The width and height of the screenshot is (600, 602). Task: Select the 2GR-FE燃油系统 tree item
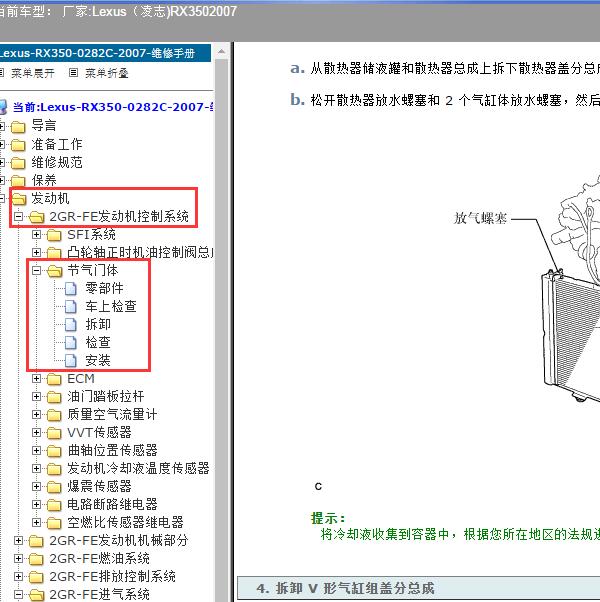pyautogui.click(x=99, y=559)
